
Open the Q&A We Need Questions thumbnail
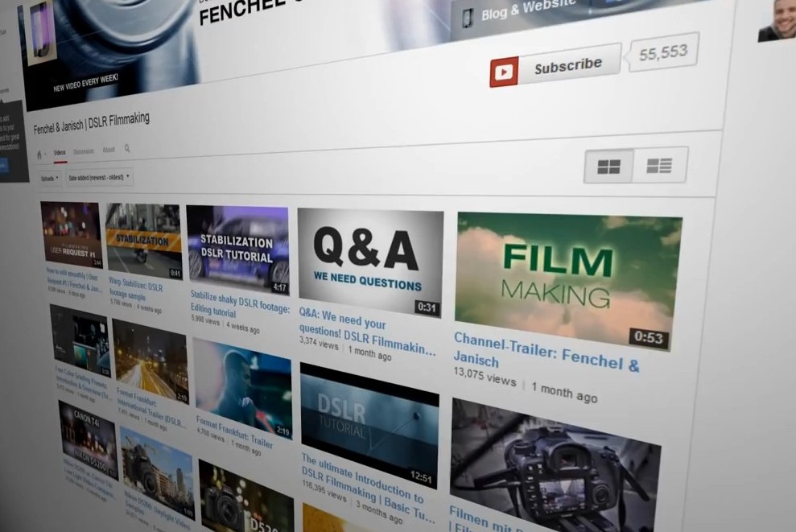pos(369,262)
